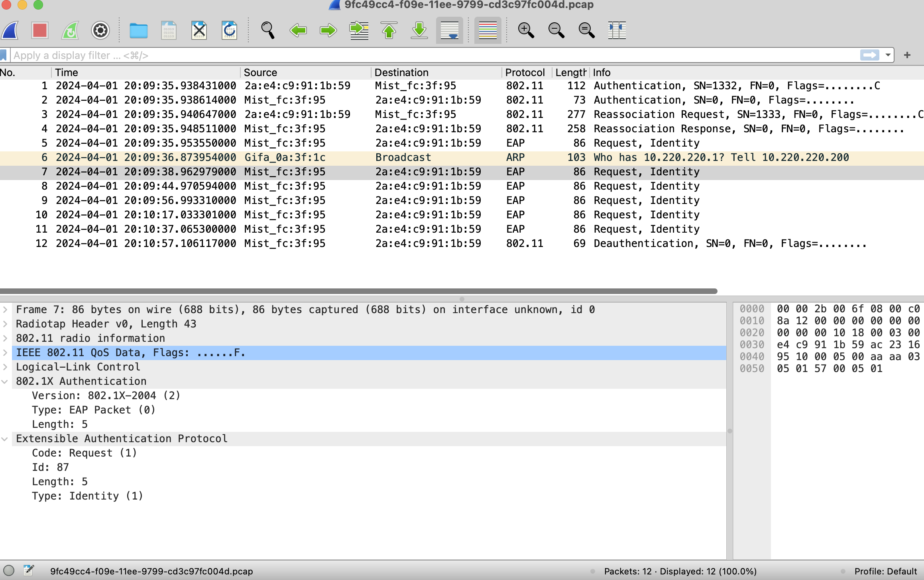
Task: Open a capture file folder icon
Action: 138,30
